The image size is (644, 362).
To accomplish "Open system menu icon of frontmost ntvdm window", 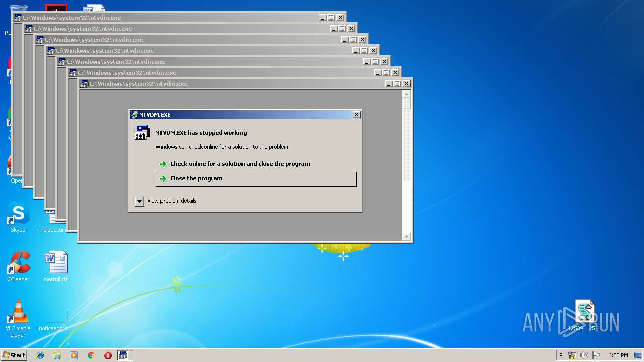I will coord(85,84).
